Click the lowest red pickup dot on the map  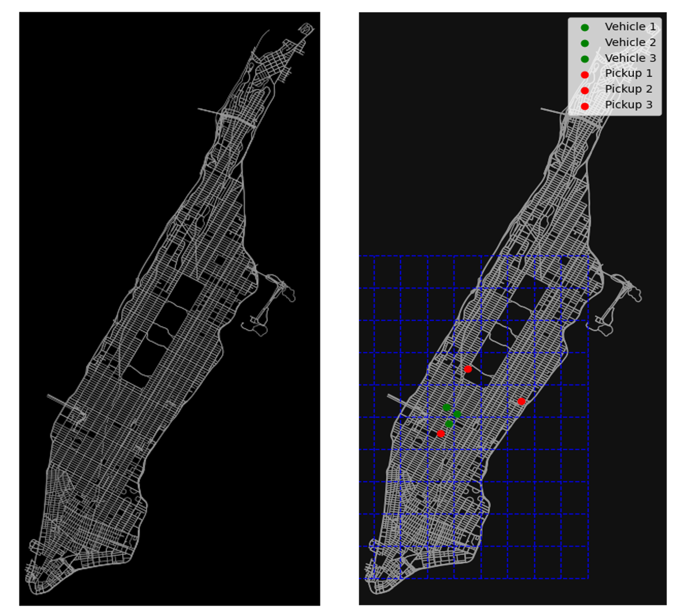point(441,434)
